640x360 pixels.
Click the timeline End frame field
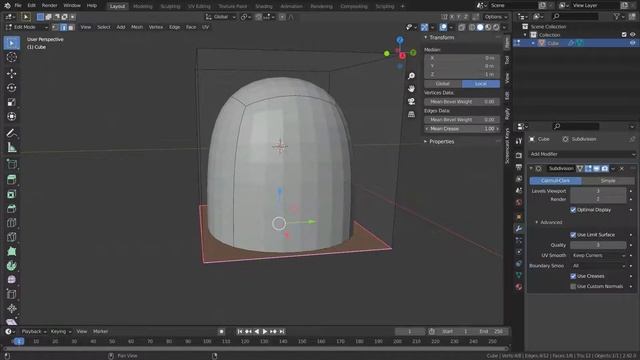(491, 331)
